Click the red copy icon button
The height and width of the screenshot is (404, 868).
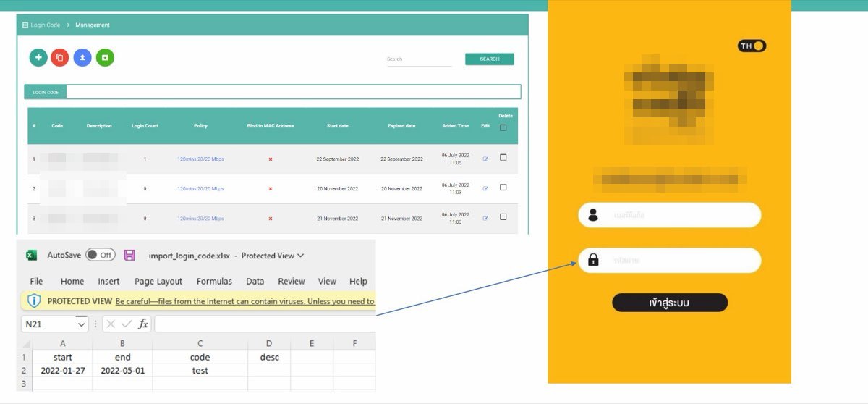tap(60, 58)
